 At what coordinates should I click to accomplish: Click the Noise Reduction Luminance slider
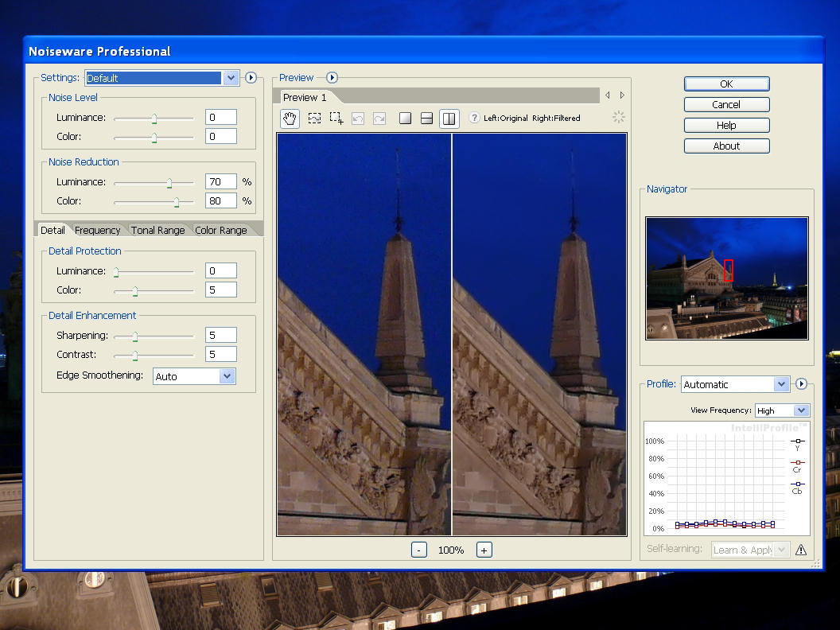[169, 182]
